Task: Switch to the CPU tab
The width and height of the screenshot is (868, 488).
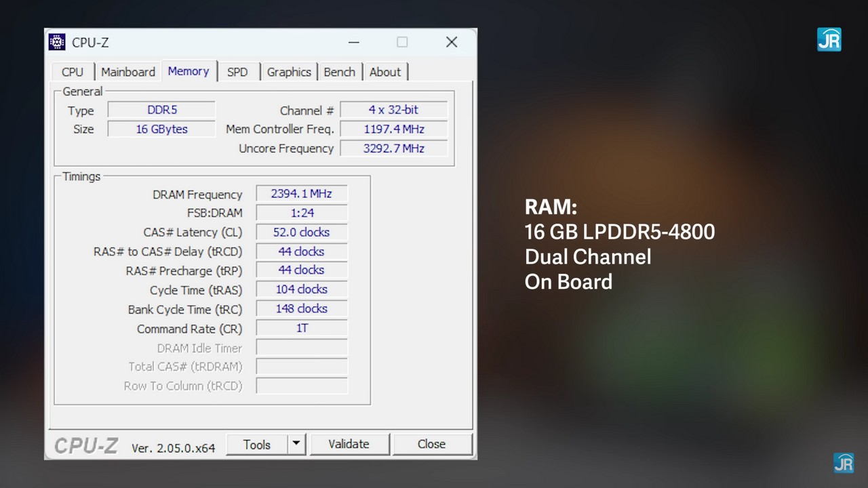Action: tap(73, 72)
